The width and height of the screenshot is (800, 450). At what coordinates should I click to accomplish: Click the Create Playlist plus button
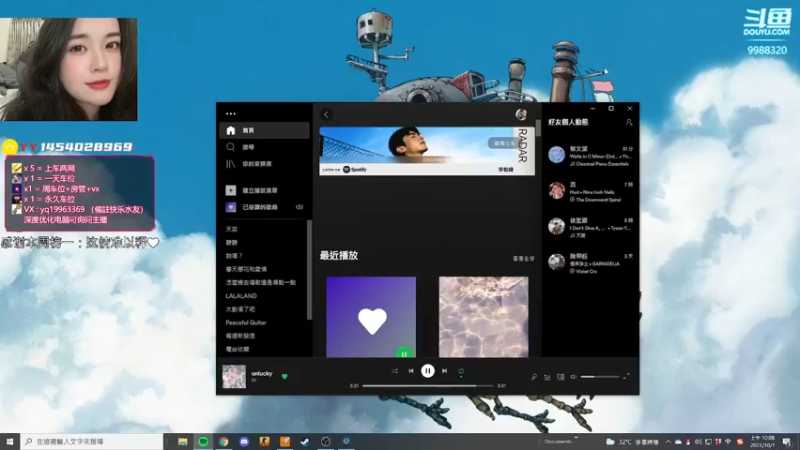[x=231, y=190]
